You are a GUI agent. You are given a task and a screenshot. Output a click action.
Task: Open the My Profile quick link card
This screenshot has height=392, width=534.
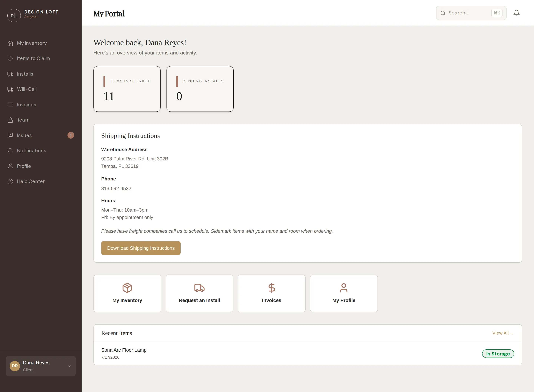click(x=344, y=293)
